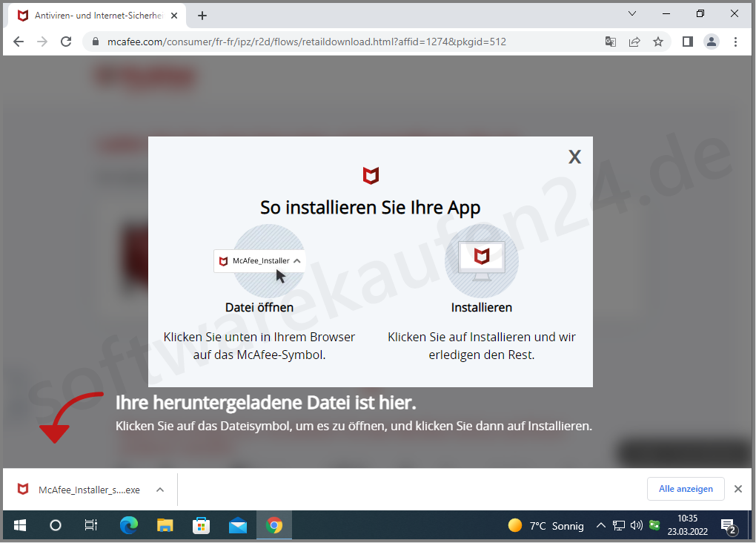
Task: Open the Microsoft Store from the taskbar
Action: 201,525
